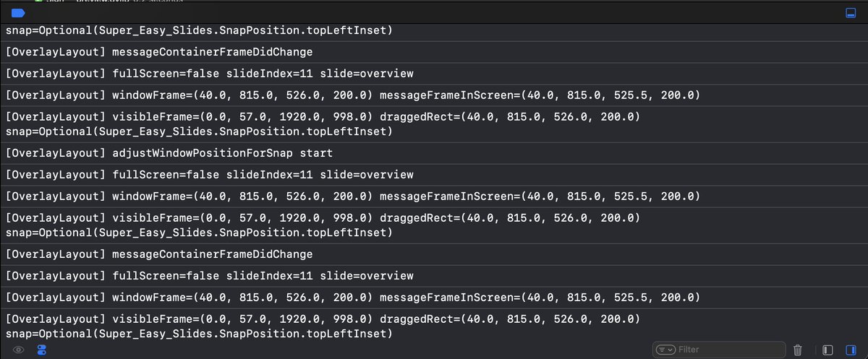The width and height of the screenshot is (868, 359).
Task: Select the first messageContainerFrameDidChange log entry
Action: pyautogui.click(x=158, y=52)
